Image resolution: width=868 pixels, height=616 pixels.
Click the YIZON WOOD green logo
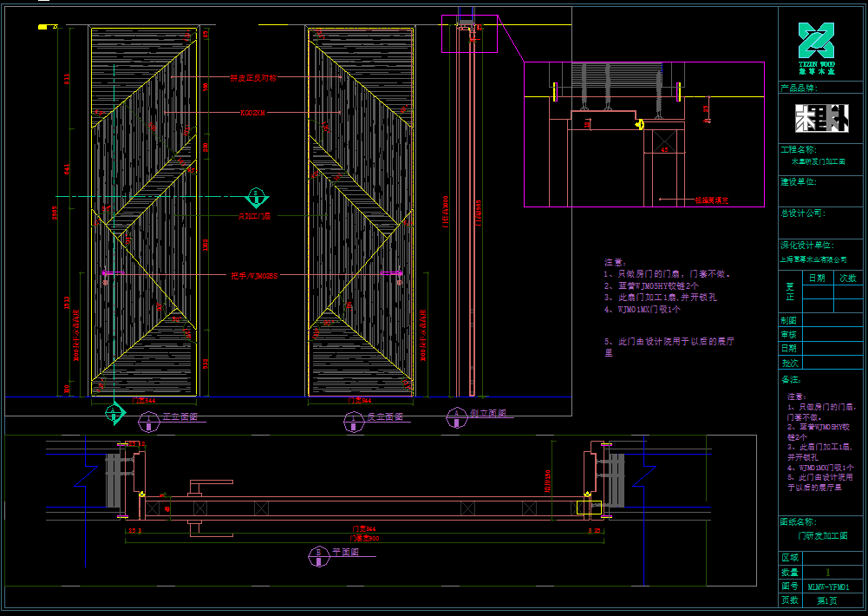[815, 43]
